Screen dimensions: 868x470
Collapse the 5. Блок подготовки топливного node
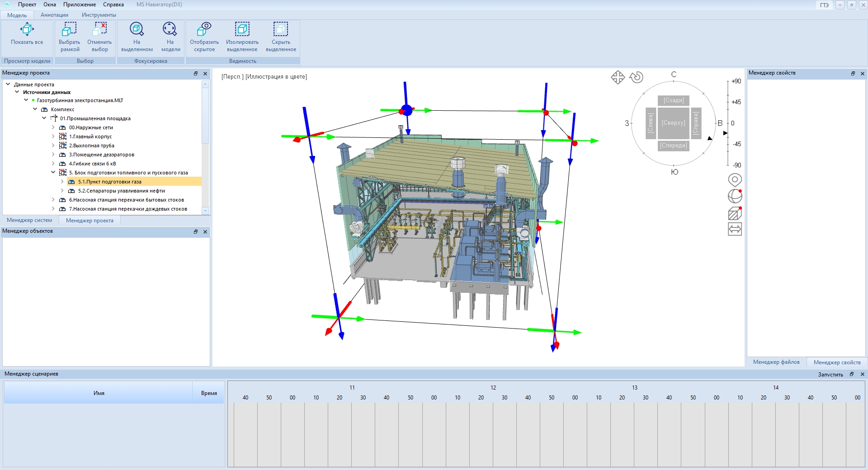pyautogui.click(x=53, y=173)
